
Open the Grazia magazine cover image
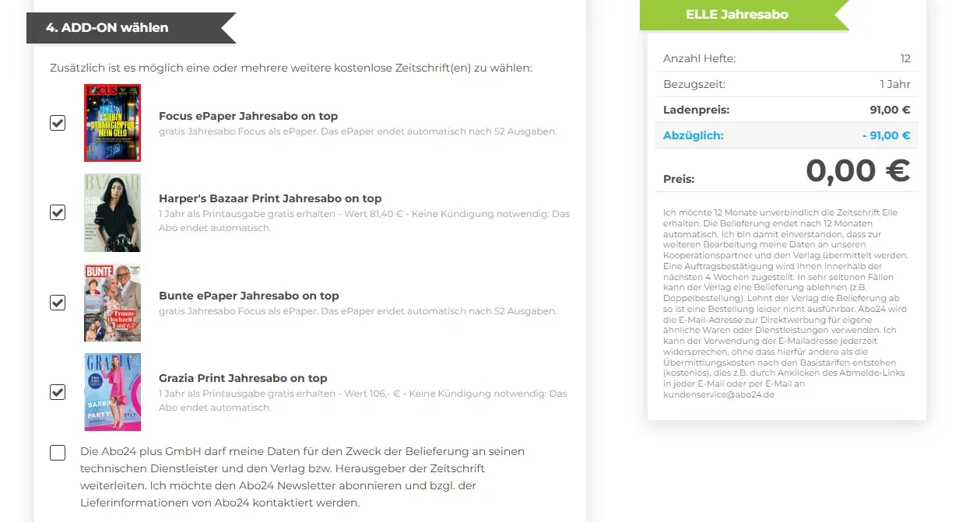(112, 392)
